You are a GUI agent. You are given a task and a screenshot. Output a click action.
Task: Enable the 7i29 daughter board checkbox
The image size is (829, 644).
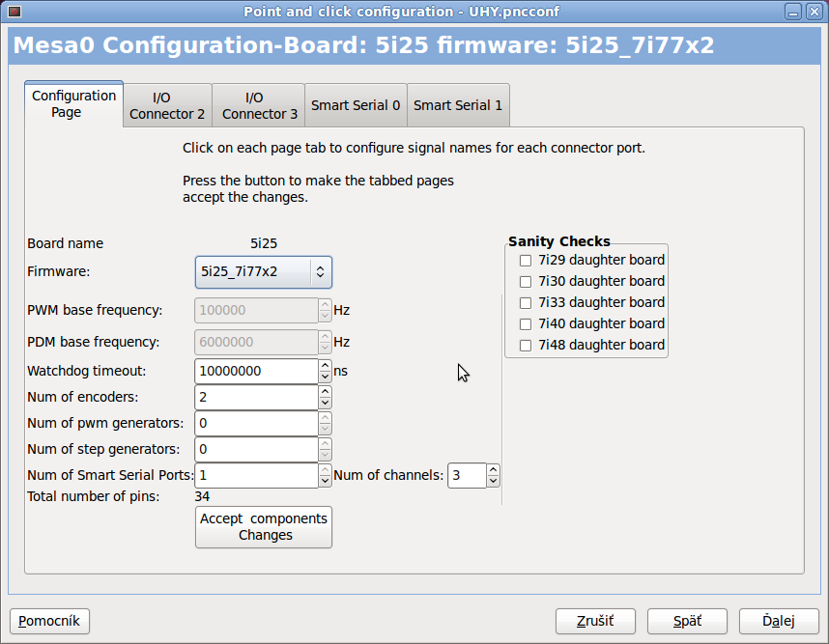526,260
